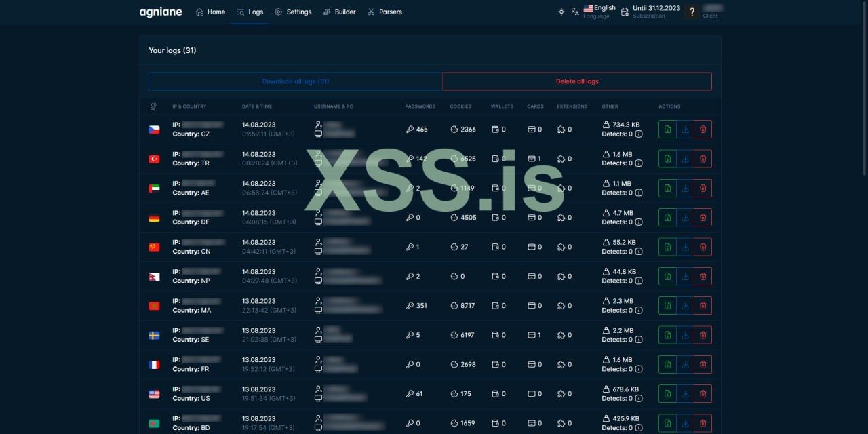Download the SE log
This screenshot has height=434, width=868.
point(685,335)
